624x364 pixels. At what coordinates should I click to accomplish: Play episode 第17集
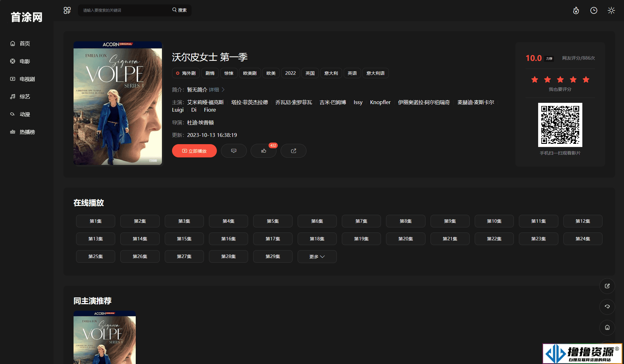click(273, 239)
